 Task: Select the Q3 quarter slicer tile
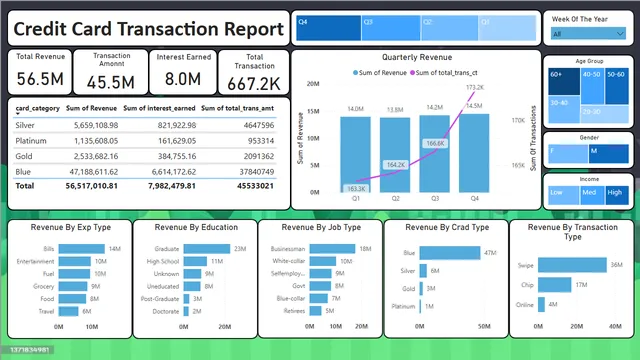tap(391, 28)
